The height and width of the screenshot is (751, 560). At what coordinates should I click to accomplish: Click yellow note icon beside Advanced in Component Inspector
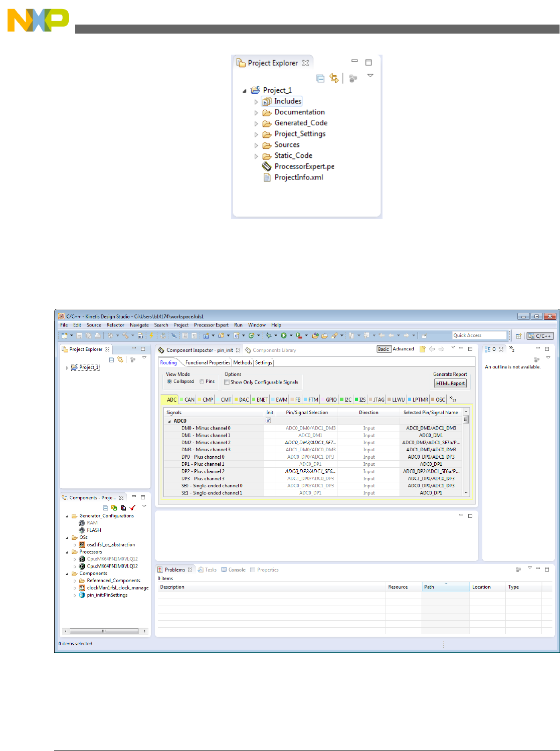[423, 349]
